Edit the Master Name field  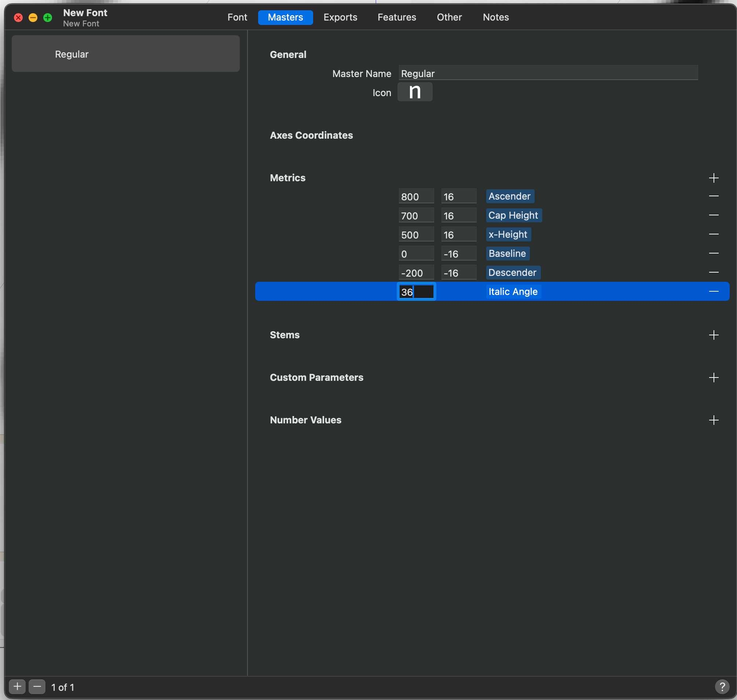548,73
